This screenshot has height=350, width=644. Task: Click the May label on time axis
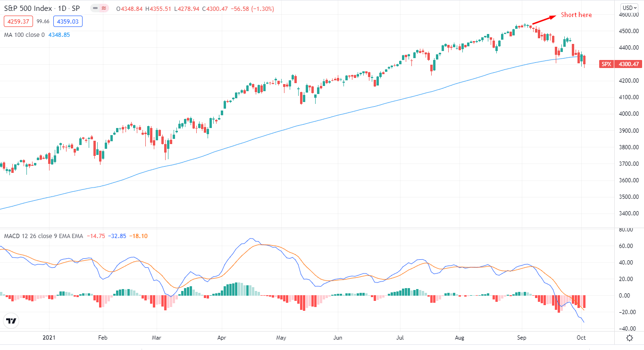coord(281,338)
